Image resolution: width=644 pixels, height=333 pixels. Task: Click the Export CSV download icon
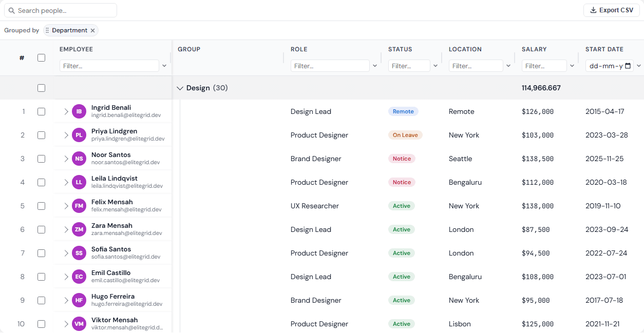(593, 10)
